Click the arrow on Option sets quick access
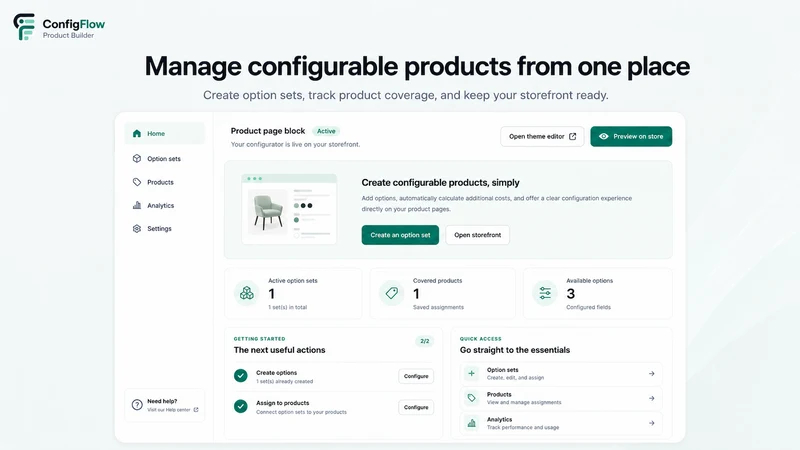This screenshot has width=800, height=450. (x=652, y=373)
